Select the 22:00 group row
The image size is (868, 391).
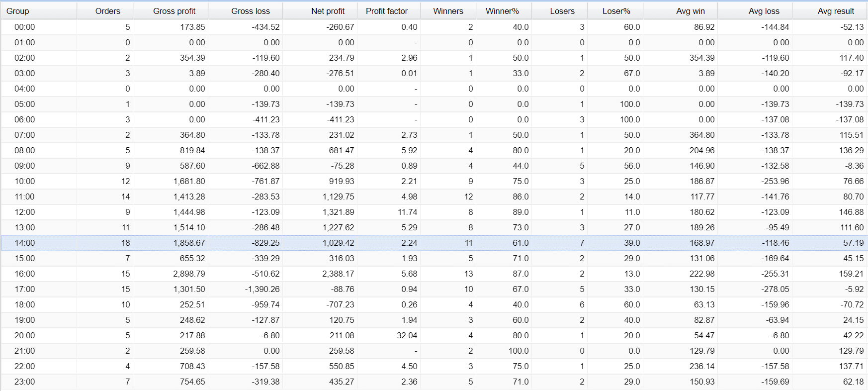(x=434, y=366)
